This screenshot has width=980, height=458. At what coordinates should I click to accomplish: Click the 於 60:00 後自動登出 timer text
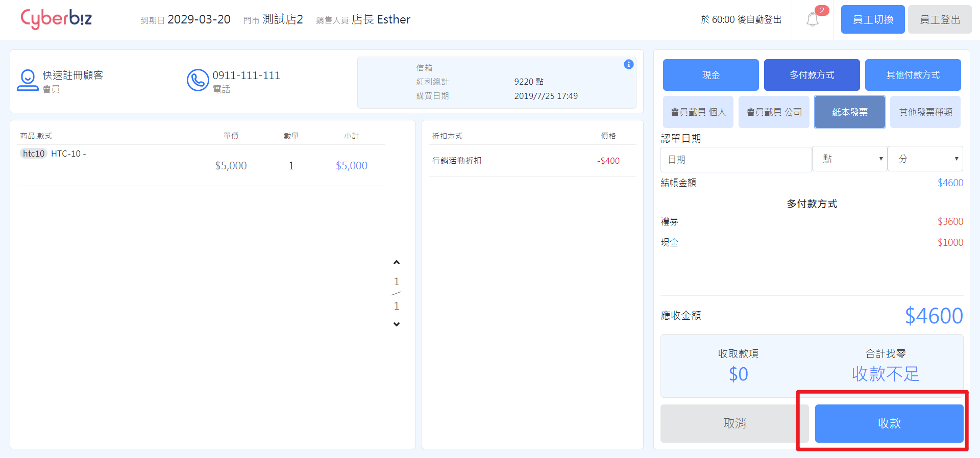tap(741, 19)
